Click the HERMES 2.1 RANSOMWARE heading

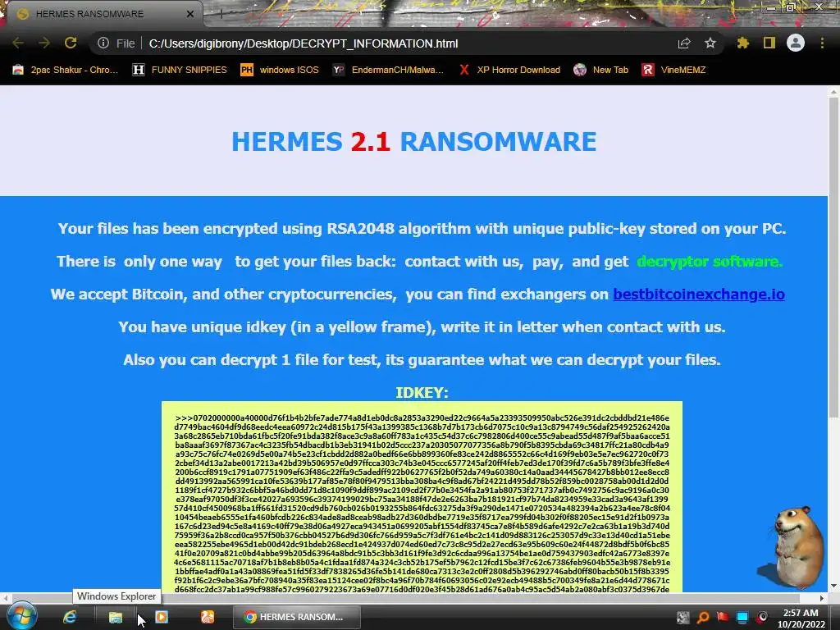point(413,142)
